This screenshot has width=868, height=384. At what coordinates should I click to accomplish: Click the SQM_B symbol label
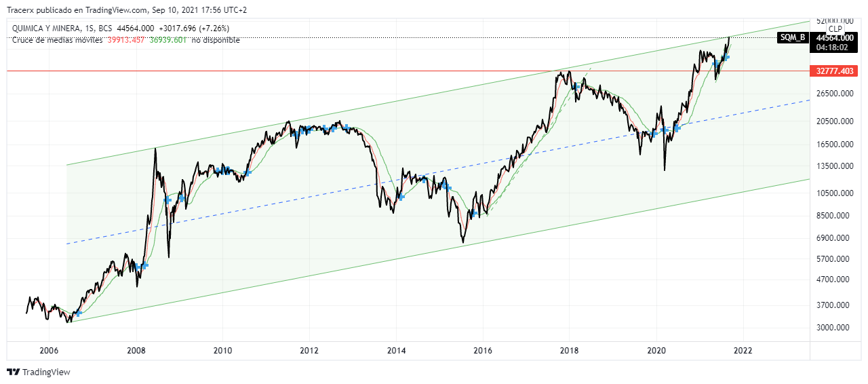point(792,38)
